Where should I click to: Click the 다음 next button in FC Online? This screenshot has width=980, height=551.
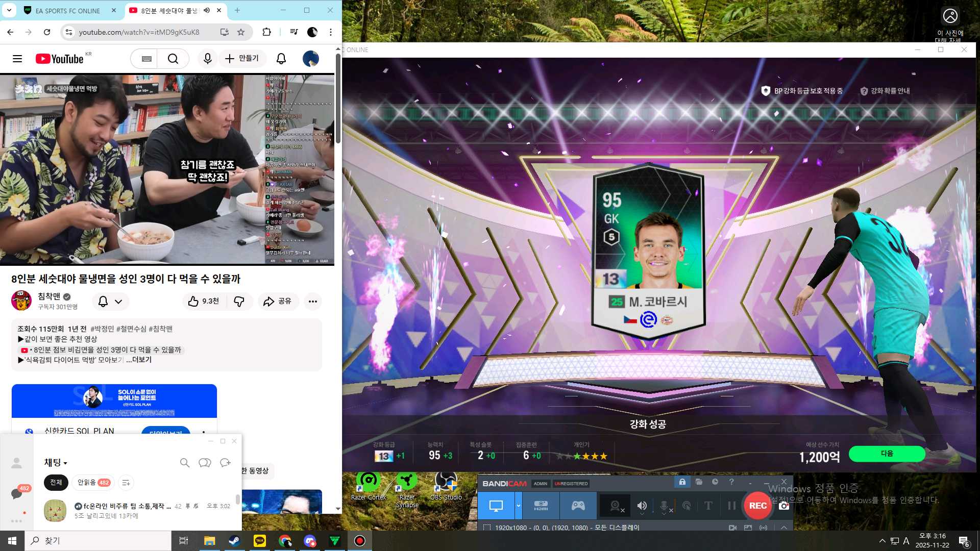coord(887,454)
